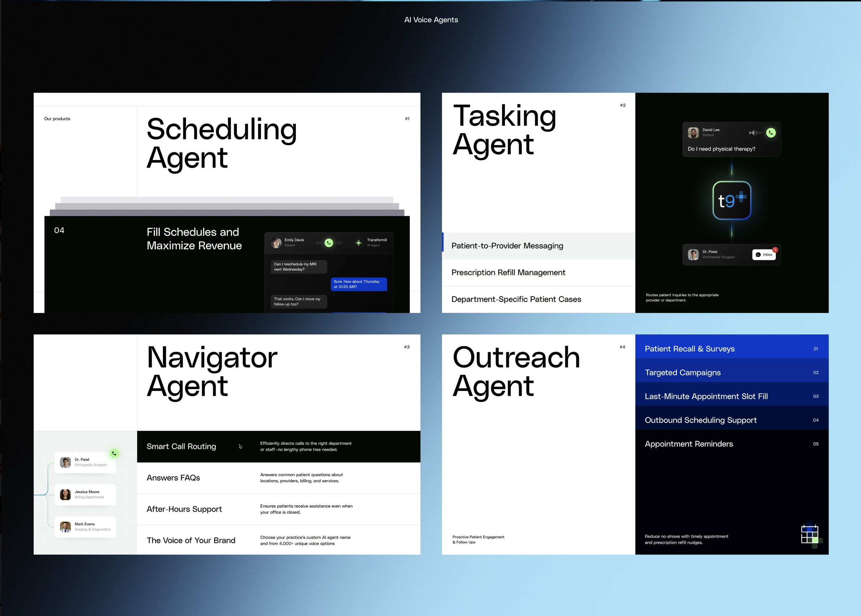Screen dimensions: 861x616
Task: Click Dr. Patel's avatar in Tasking panel
Action: 693,255
